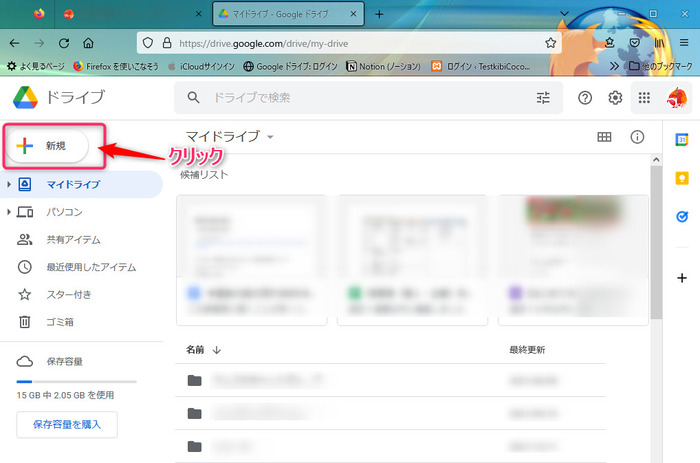Viewport: 700px width, 463px height.
Task: Bookmark this page with star icon
Action: pos(550,43)
